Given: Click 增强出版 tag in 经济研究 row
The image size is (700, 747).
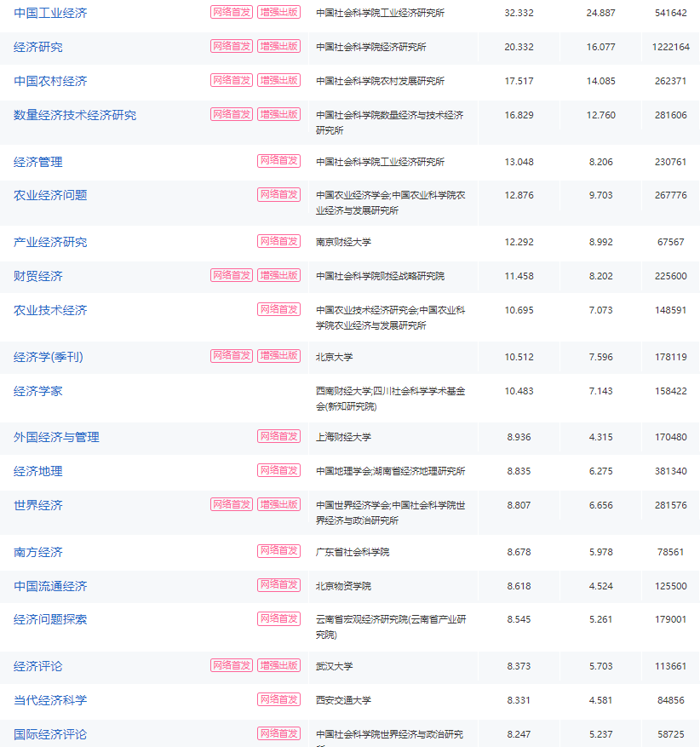Looking at the screenshot, I should click(x=279, y=46).
